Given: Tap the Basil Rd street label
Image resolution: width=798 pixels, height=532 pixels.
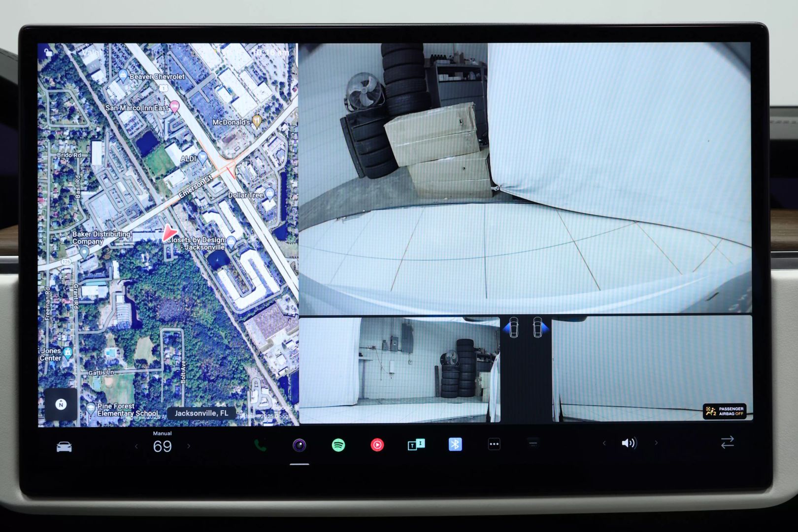Looking at the screenshot, I should 77,186.
